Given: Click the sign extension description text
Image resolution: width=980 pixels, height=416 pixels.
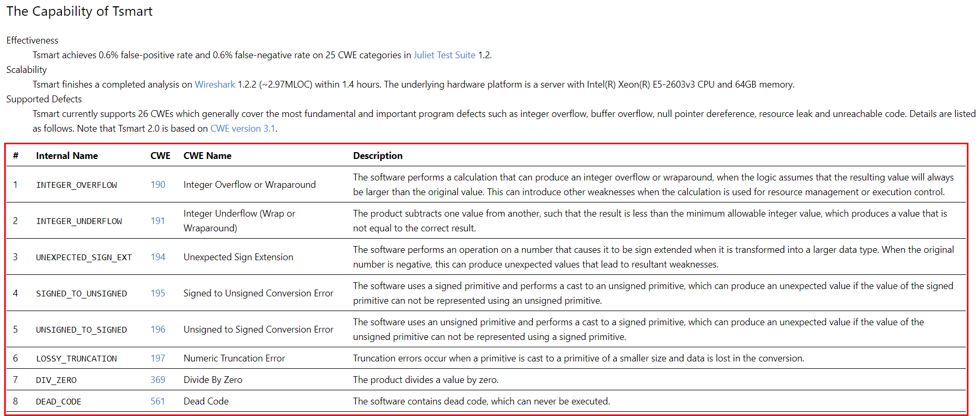Looking at the screenshot, I should tap(654, 257).
